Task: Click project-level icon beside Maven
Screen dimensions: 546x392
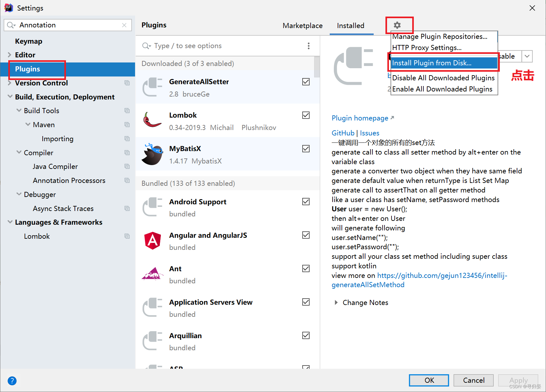Action: (x=127, y=125)
